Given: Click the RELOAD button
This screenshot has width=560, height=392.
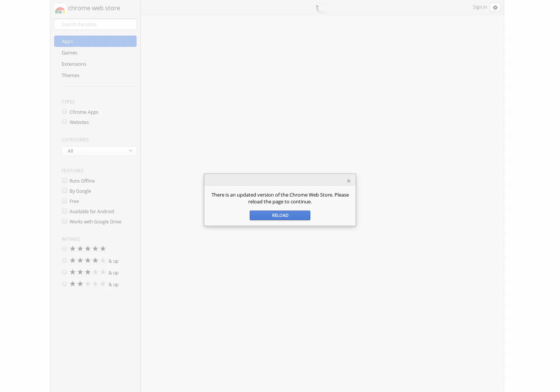Looking at the screenshot, I should pyautogui.click(x=280, y=215).
